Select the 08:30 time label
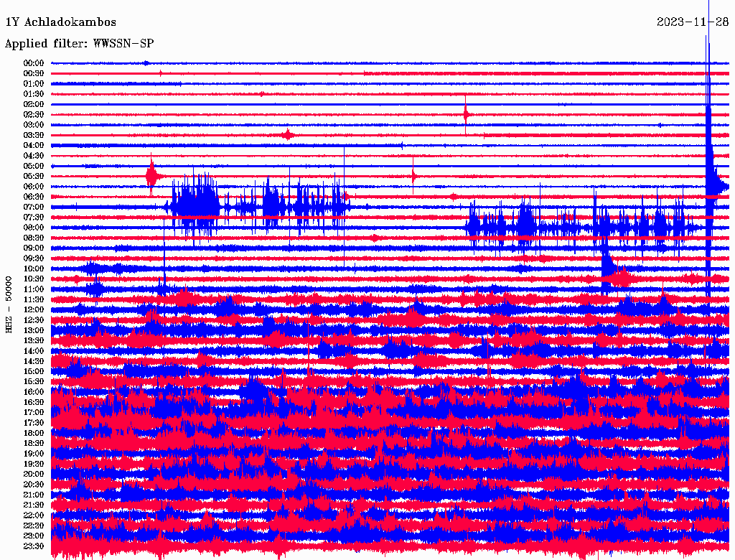This screenshot has height=560, width=735. 34,238
